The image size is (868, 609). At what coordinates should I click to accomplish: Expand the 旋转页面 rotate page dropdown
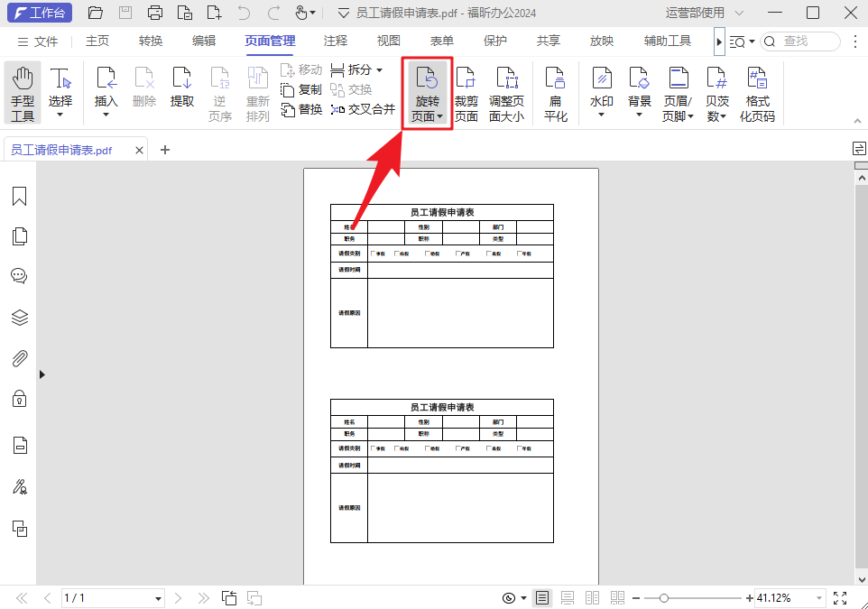click(x=439, y=115)
